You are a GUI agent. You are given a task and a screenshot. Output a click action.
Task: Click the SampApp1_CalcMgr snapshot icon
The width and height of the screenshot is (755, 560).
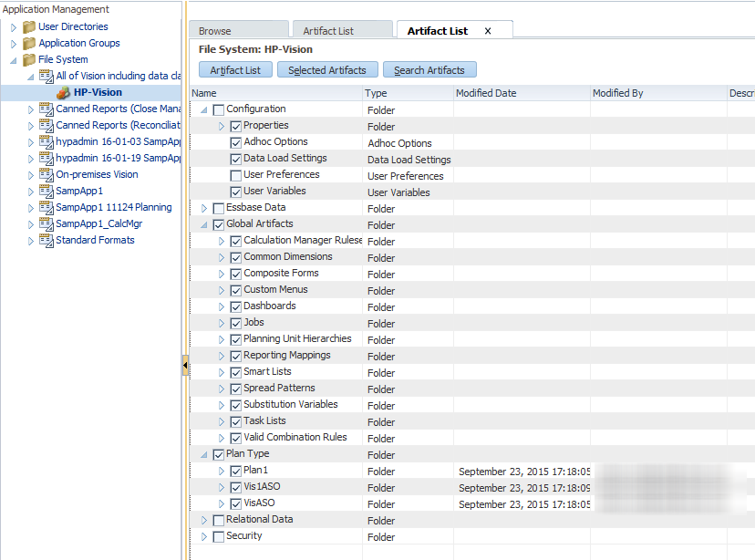click(47, 223)
